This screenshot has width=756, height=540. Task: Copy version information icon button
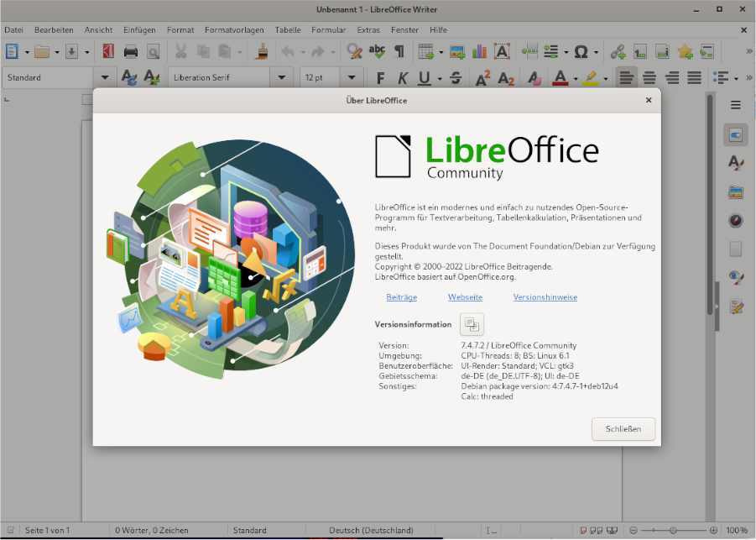click(x=472, y=324)
